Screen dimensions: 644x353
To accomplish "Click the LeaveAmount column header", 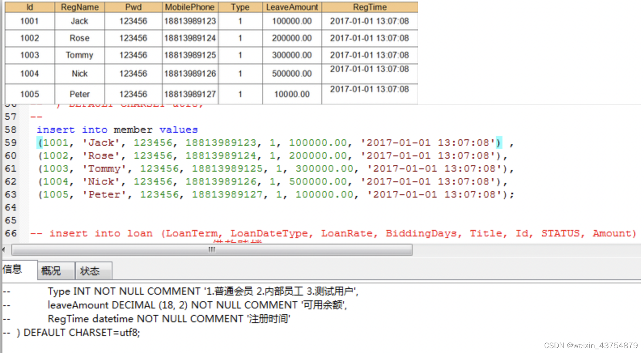I will pyautogui.click(x=292, y=7).
